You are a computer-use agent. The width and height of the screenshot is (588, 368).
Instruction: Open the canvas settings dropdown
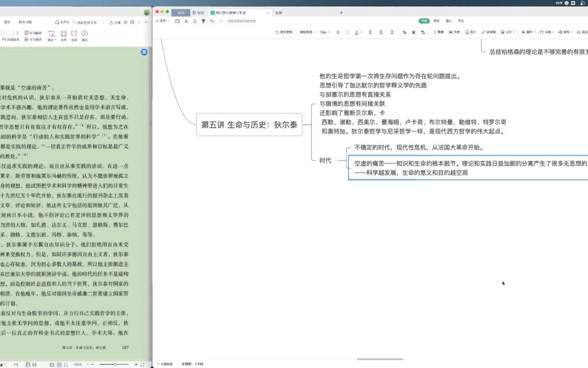click(x=529, y=32)
